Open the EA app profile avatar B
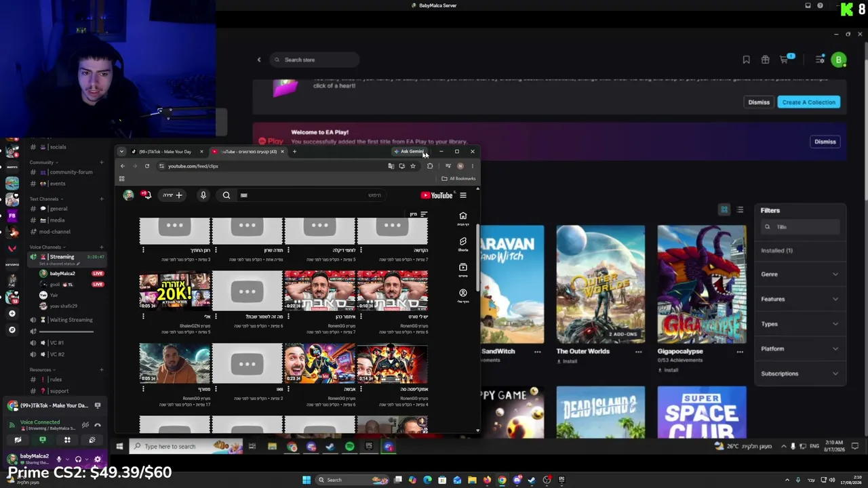The height and width of the screenshot is (488, 868). click(839, 60)
